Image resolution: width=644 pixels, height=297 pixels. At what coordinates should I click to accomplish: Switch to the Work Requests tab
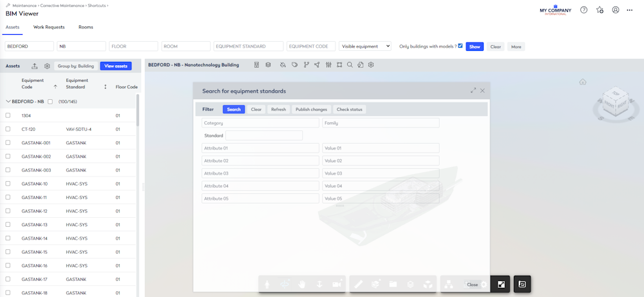pos(49,27)
